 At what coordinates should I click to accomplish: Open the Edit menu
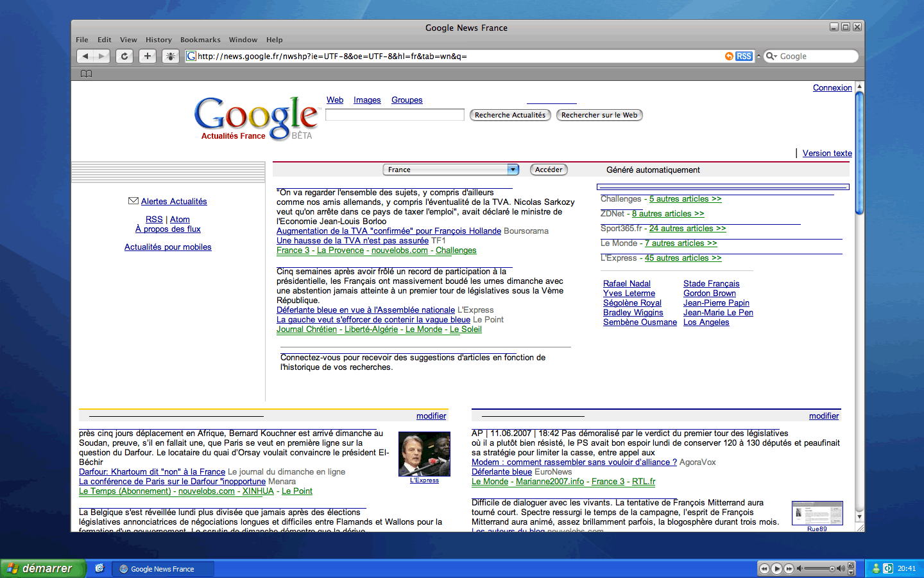[105, 40]
